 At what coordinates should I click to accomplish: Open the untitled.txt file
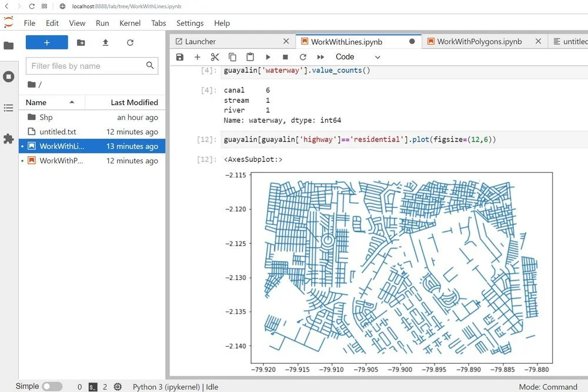click(58, 132)
